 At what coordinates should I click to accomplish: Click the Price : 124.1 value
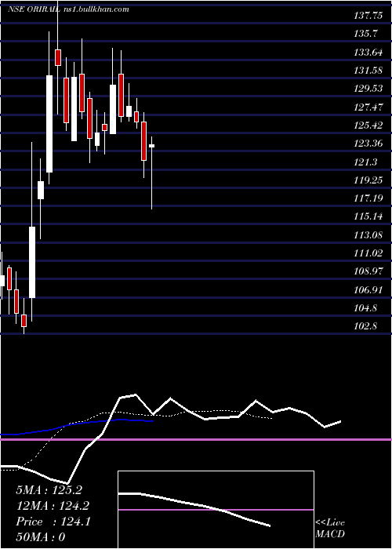pyautogui.click(x=53, y=522)
